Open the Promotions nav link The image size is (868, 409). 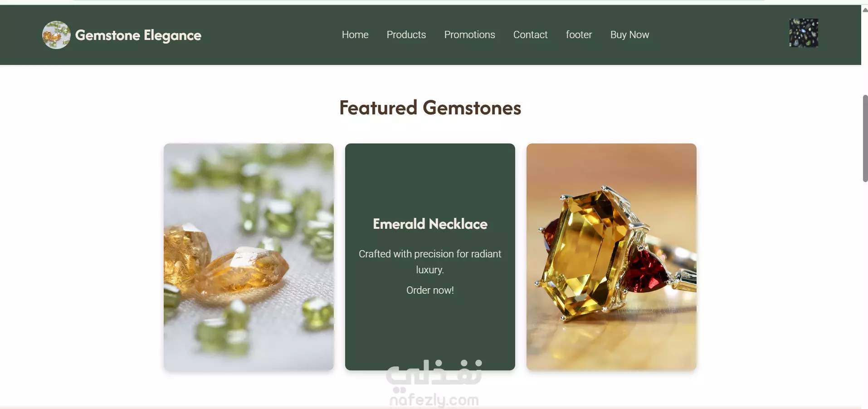click(x=469, y=34)
